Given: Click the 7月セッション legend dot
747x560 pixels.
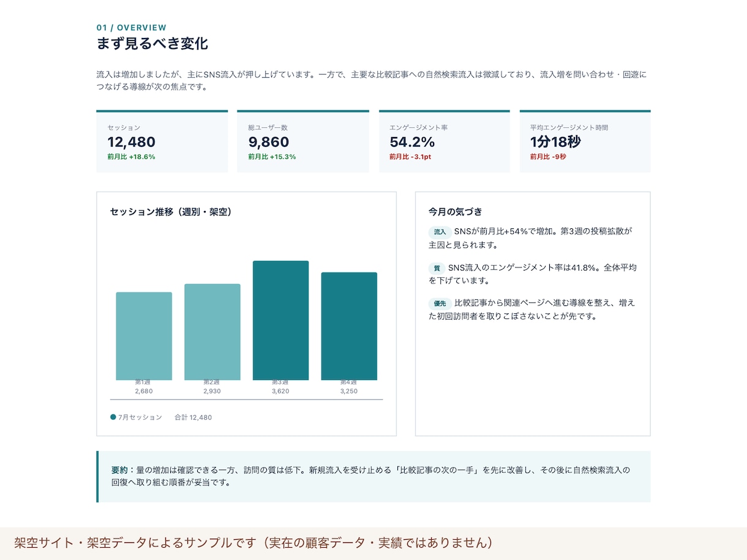Looking at the screenshot, I should 113,417.
